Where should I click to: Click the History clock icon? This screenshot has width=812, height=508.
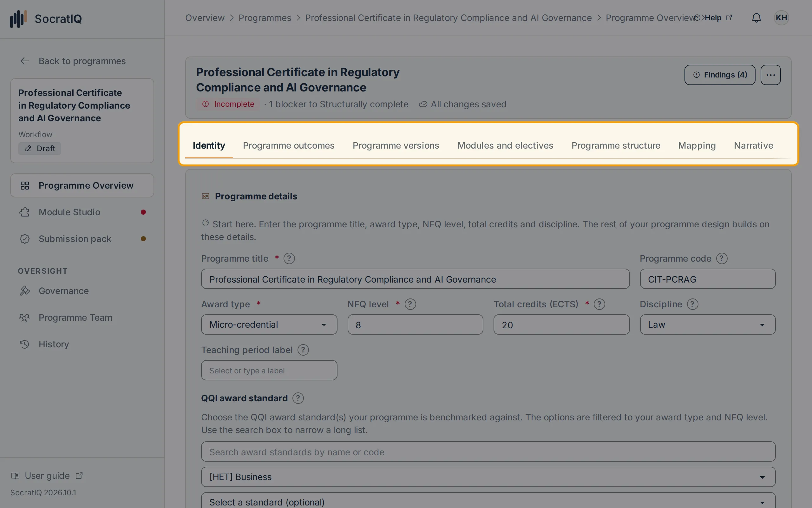[x=24, y=344]
